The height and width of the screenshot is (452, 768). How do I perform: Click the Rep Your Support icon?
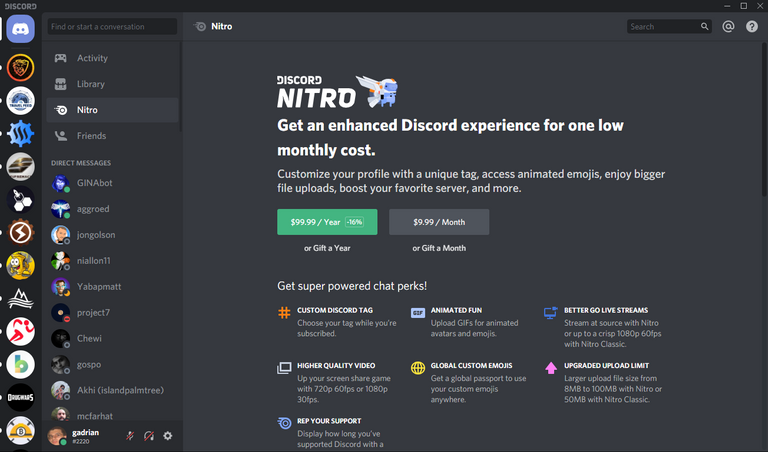click(284, 423)
